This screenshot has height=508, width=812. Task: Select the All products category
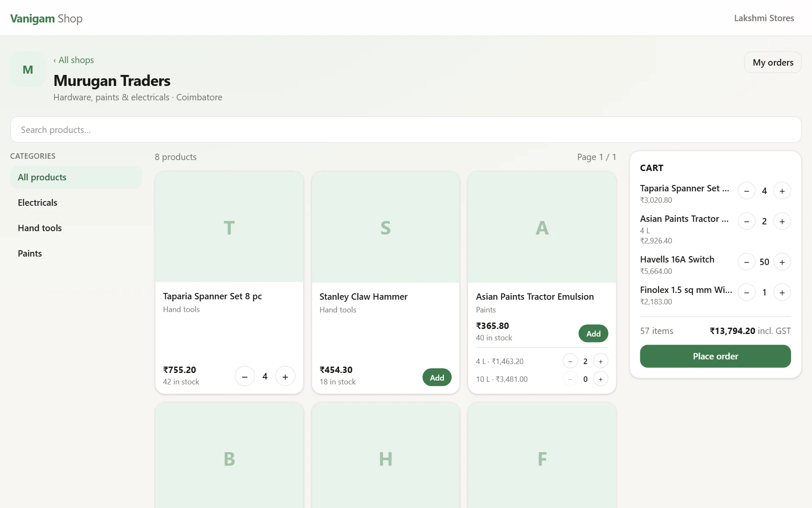point(76,177)
